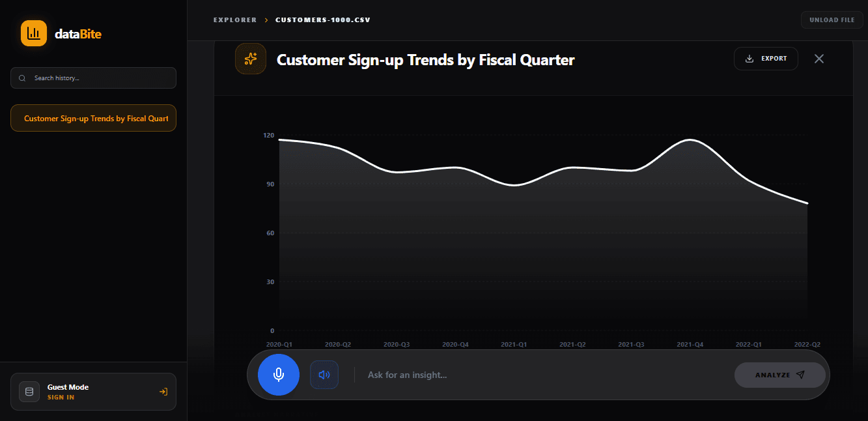Export the customer sign-up chart
The image size is (868, 421).
tap(766, 59)
